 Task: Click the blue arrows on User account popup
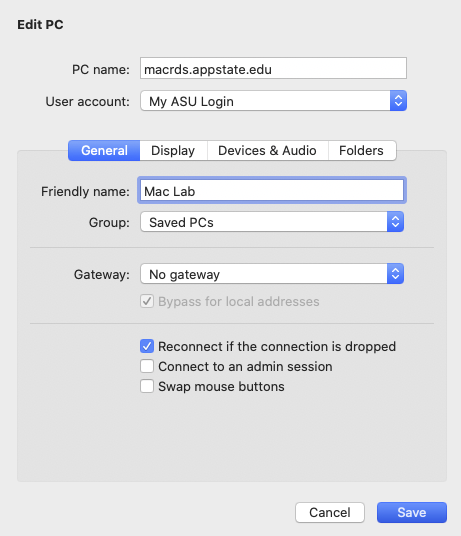(x=398, y=101)
